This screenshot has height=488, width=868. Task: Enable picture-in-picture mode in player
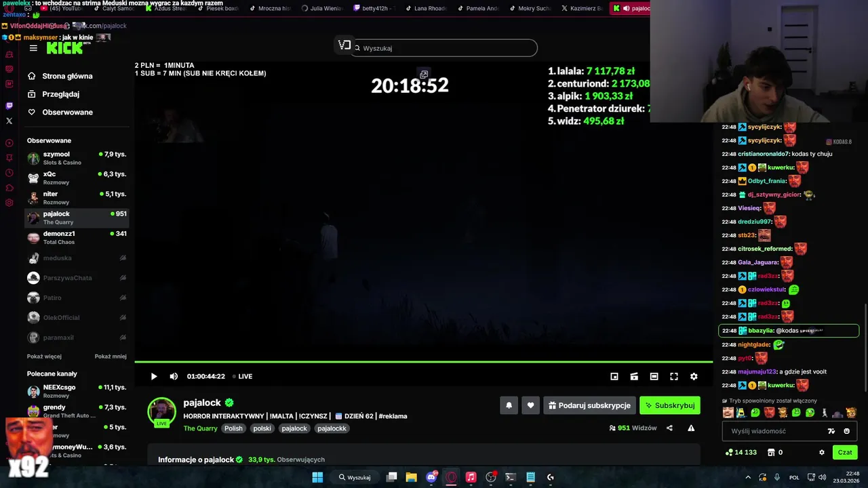coord(614,376)
